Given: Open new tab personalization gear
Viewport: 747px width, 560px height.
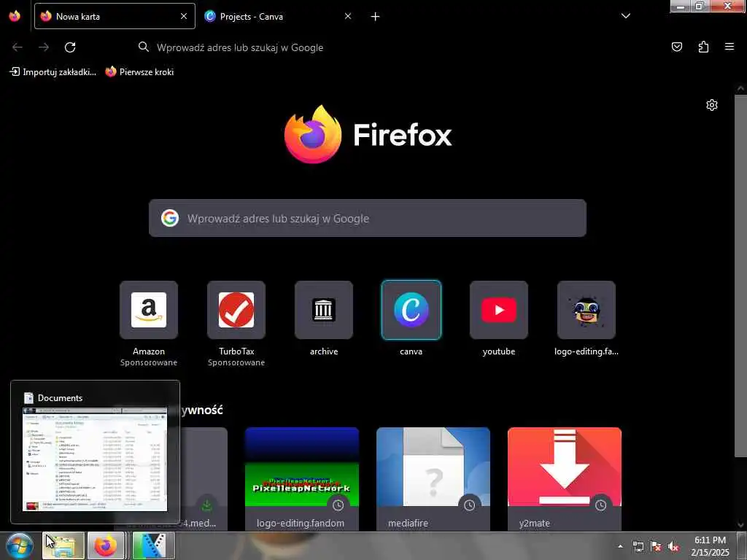Looking at the screenshot, I should [x=712, y=105].
